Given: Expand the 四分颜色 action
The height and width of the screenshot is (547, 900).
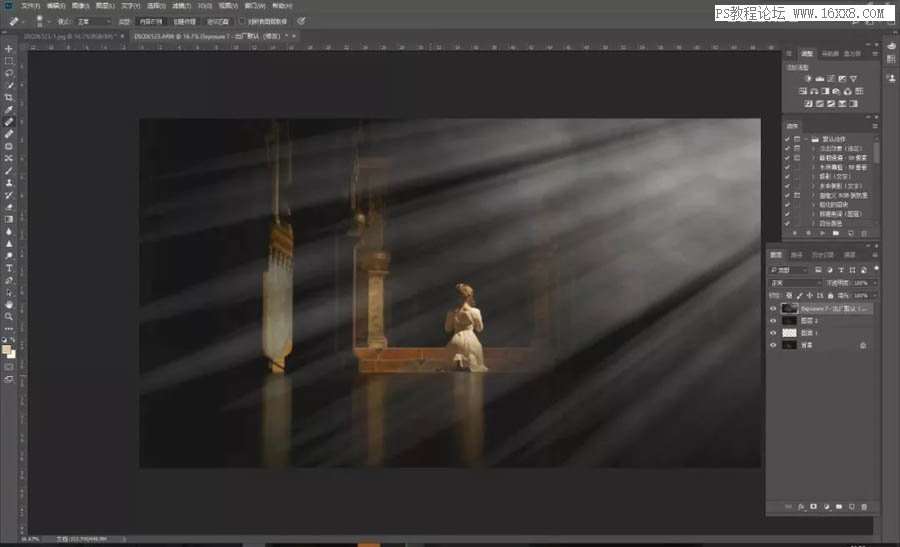Looking at the screenshot, I should pyautogui.click(x=813, y=223).
